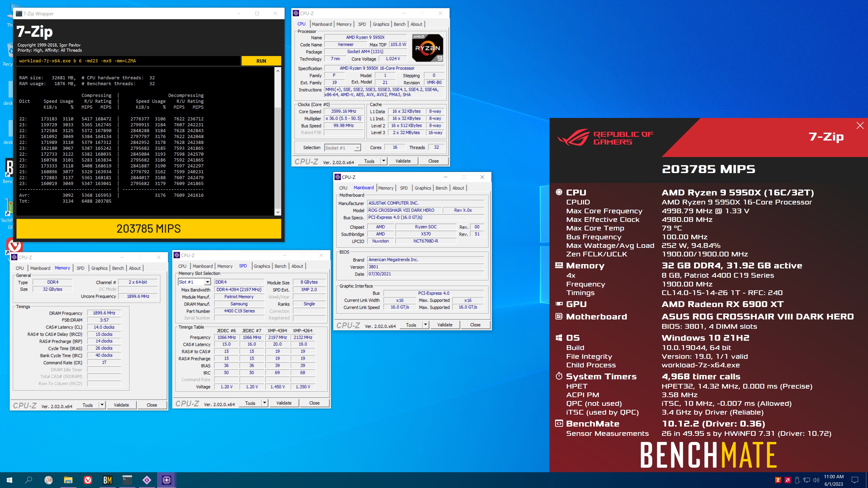
Task: Click the Max Bandwidth DDR4-4394 value
Action: click(239, 290)
